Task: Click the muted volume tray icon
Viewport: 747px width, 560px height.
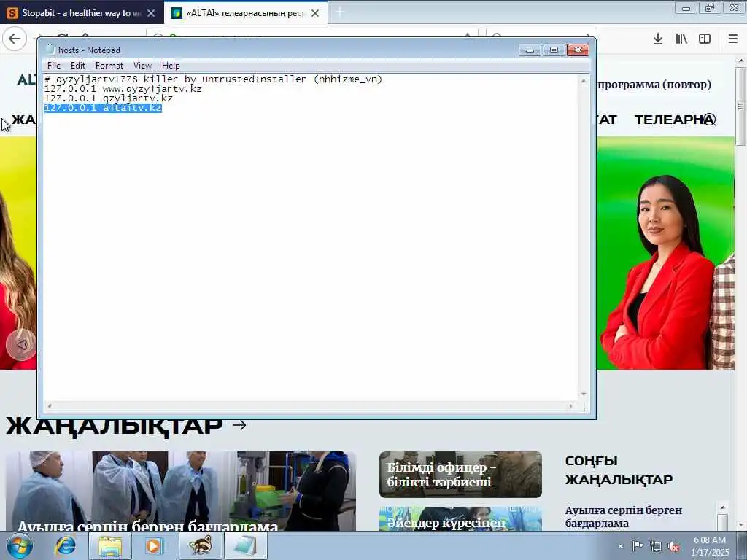Action: (673, 546)
